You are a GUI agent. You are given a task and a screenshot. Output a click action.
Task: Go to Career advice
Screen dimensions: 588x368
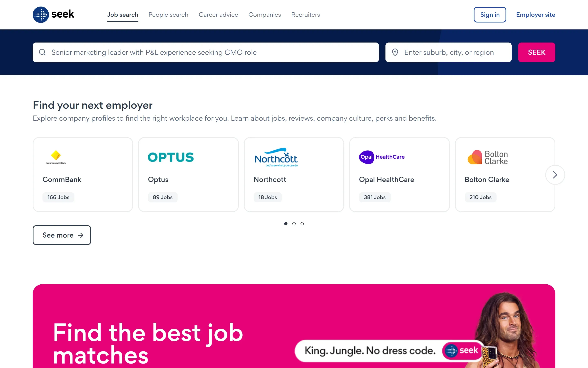pyautogui.click(x=218, y=15)
